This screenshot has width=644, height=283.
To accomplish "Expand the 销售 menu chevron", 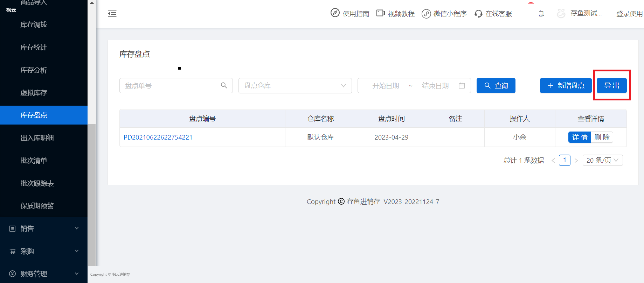I will pyautogui.click(x=77, y=228).
